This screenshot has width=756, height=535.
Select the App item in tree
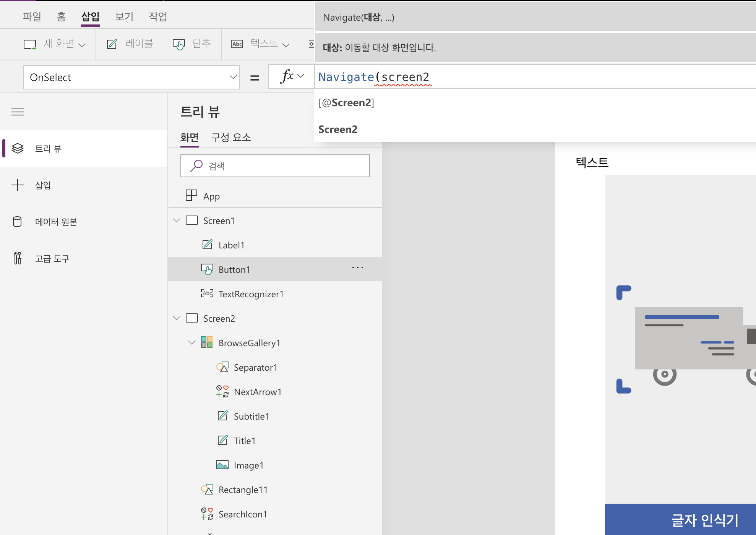coord(211,196)
